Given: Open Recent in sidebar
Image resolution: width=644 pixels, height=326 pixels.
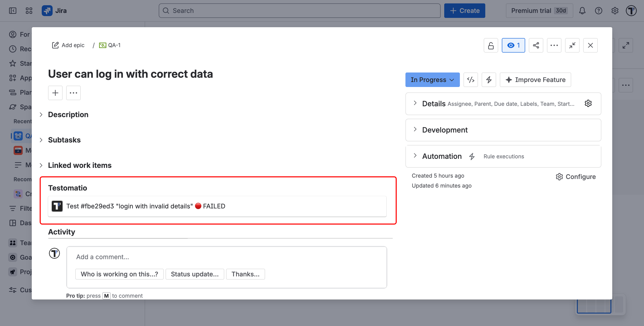Looking at the screenshot, I should [x=20, y=49].
